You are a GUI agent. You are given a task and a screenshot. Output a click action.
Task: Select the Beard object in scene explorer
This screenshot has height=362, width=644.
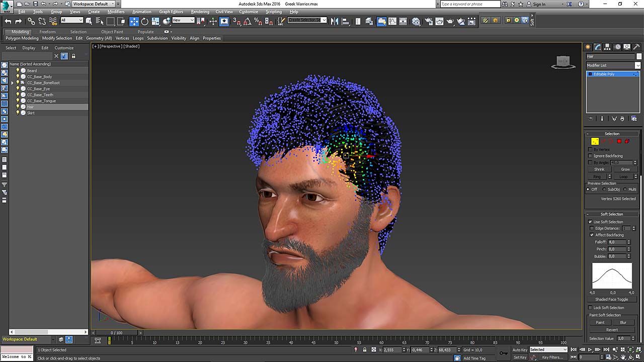32,71
